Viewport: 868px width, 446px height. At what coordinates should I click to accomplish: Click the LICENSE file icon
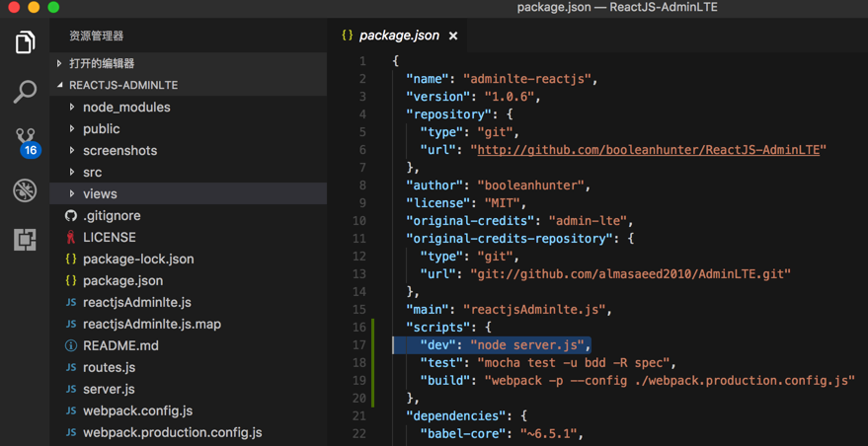click(71, 237)
